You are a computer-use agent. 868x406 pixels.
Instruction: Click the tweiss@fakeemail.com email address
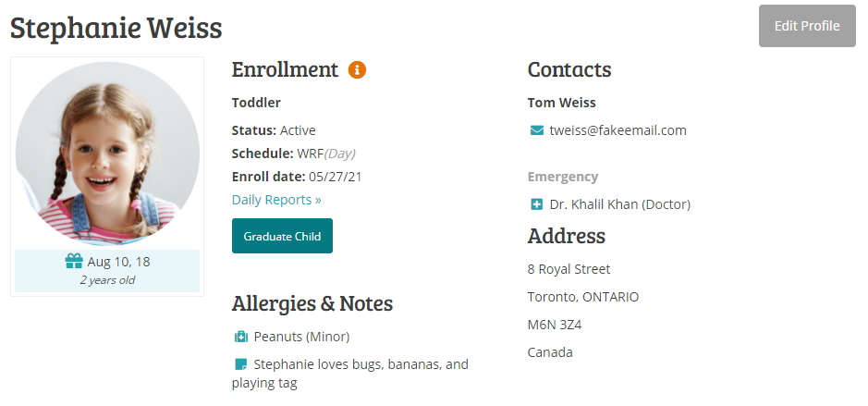point(617,130)
